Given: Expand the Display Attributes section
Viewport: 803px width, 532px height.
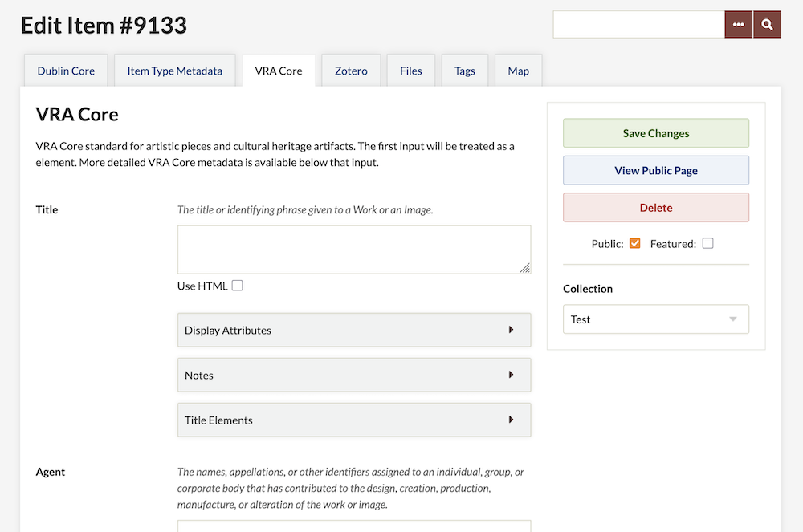Looking at the screenshot, I should pos(353,330).
